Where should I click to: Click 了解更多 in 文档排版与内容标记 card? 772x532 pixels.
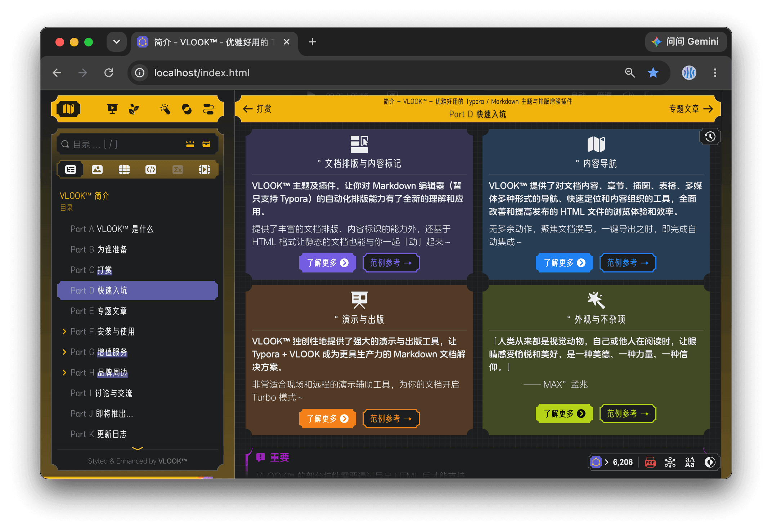[x=327, y=263]
